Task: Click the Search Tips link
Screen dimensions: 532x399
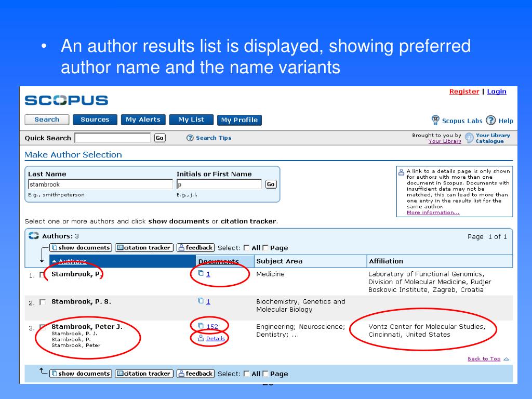Action: tap(214, 138)
